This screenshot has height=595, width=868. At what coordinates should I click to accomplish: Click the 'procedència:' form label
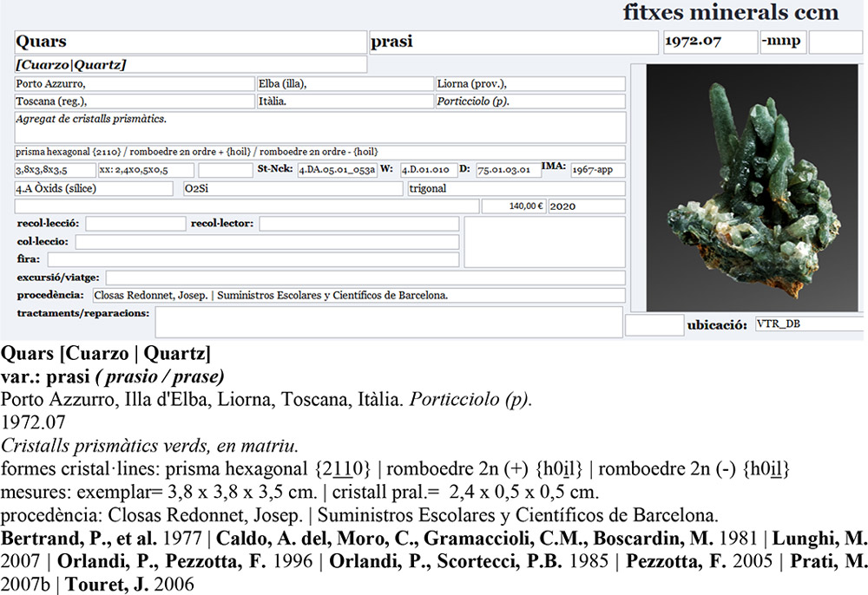50,295
